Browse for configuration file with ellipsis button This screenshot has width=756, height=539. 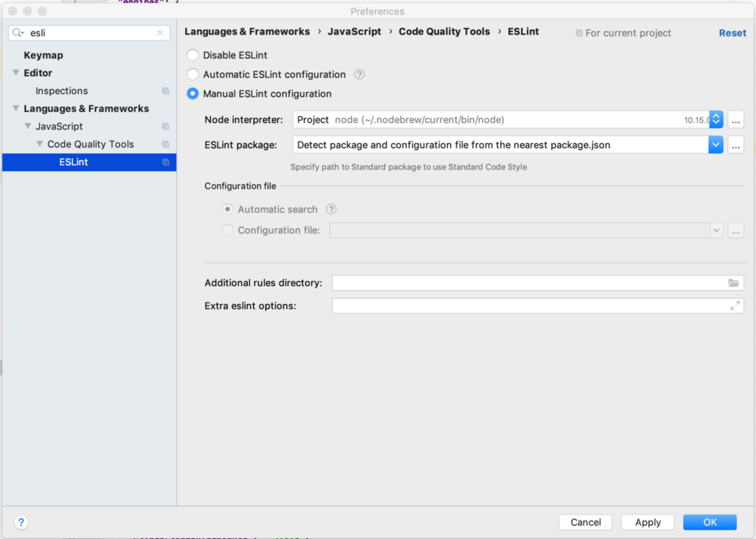736,231
